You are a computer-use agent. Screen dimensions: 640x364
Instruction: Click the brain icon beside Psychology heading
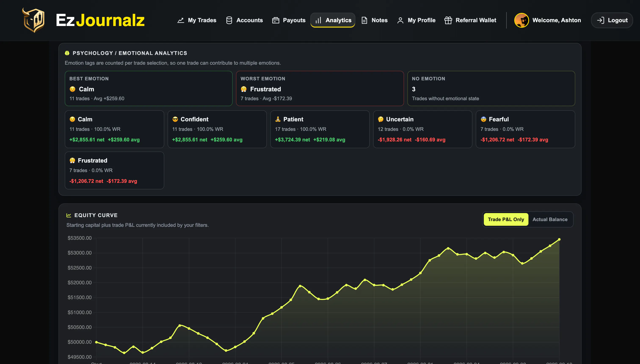click(x=67, y=53)
